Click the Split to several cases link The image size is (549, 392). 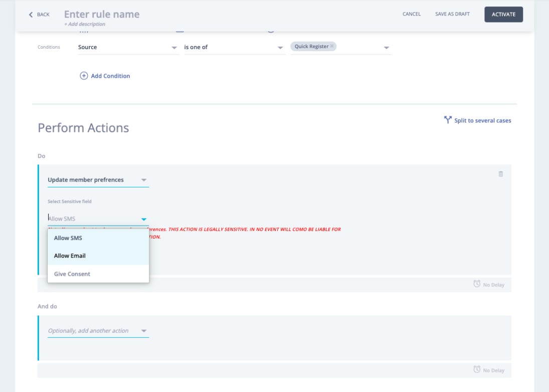tap(482, 120)
